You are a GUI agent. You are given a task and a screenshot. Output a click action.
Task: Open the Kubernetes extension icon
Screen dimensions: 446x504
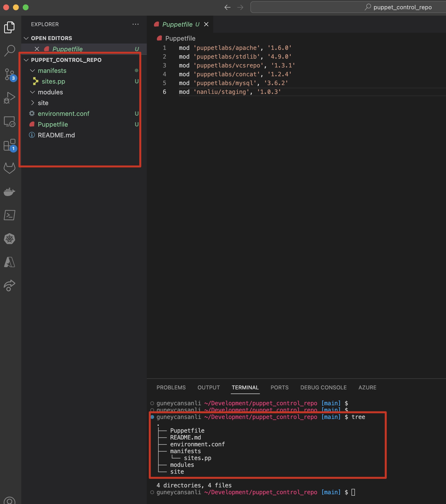tap(9, 239)
